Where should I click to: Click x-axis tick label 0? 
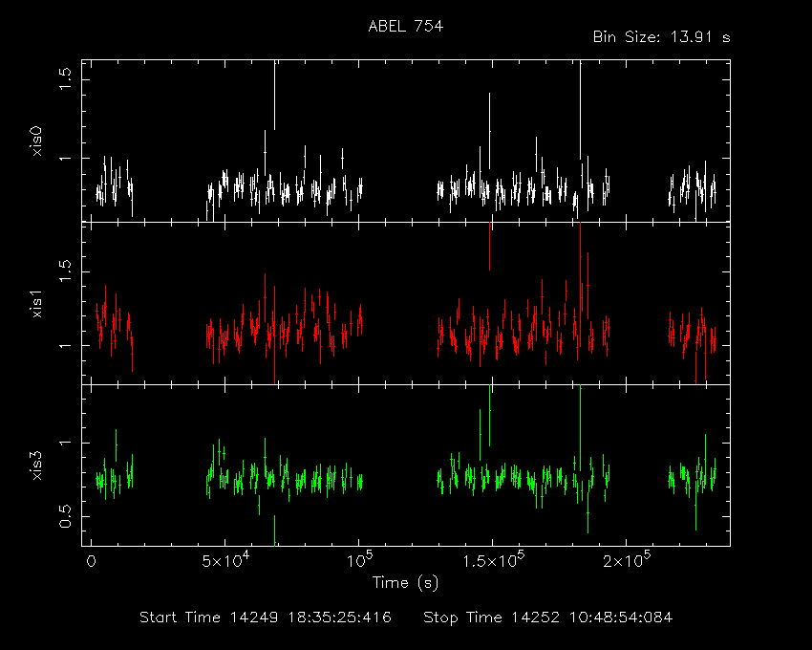[91, 561]
